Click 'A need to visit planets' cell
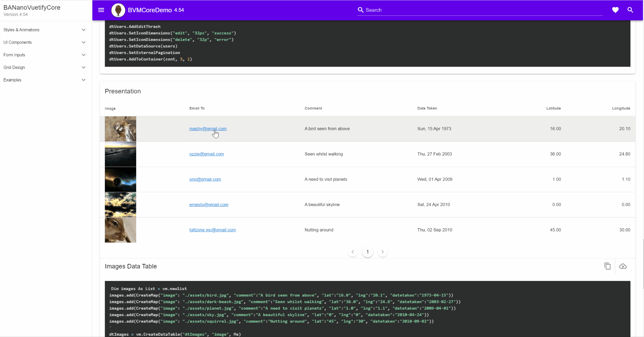The image size is (644, 337). pos(326,179)
